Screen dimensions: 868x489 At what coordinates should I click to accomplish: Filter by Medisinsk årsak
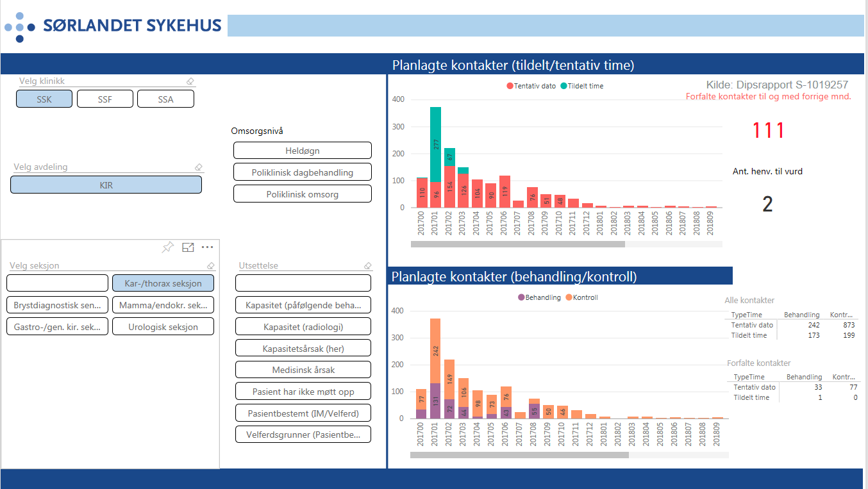303,369
